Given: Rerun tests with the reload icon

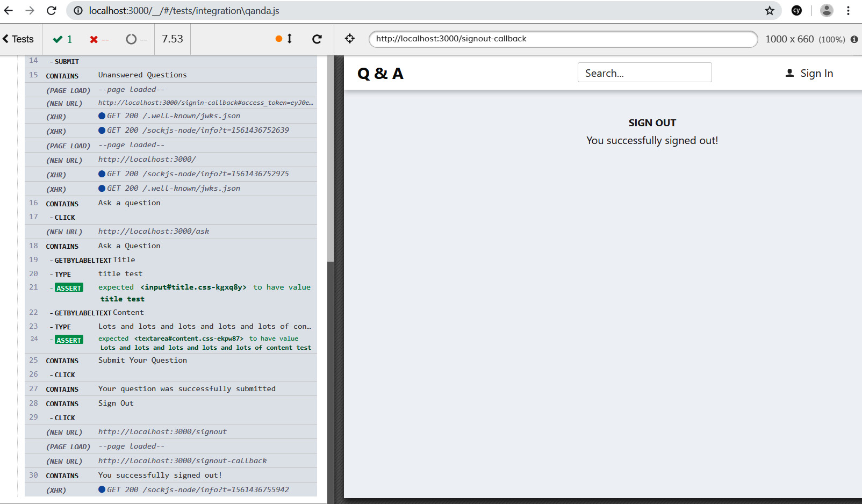Looking at the screenshot, I should pos(317,39).
